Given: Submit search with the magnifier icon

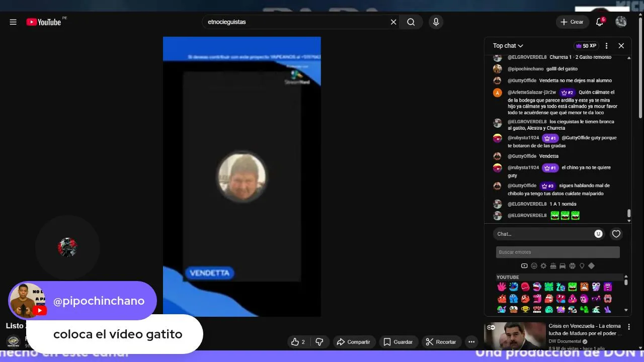Looking at the screenshot, I should (411, 22).
